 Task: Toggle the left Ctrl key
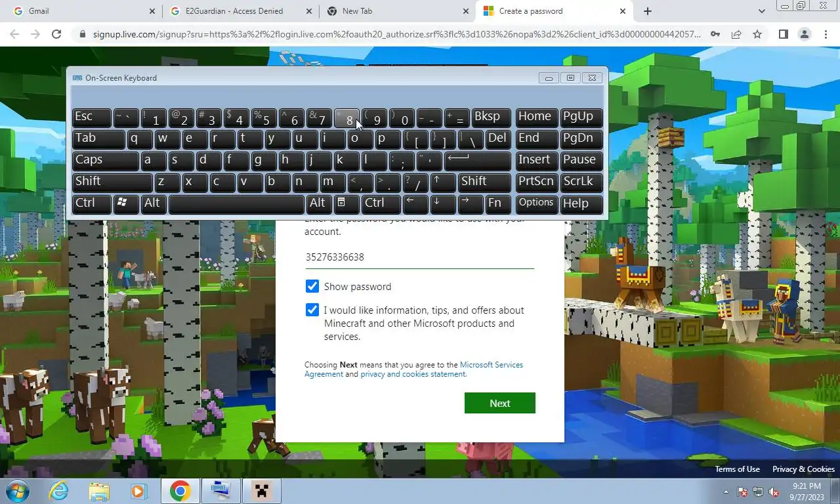coord(92,204)
